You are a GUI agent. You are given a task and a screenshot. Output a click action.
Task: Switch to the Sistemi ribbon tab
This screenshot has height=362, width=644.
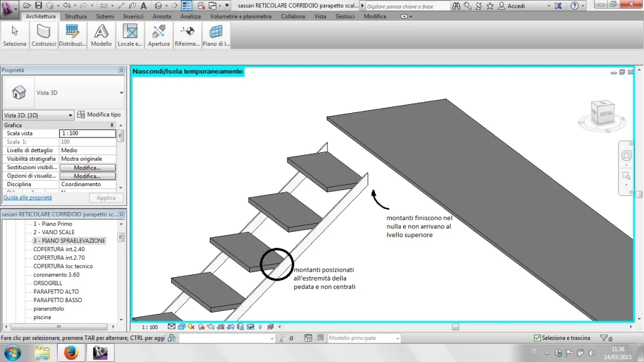coord(105,16)
